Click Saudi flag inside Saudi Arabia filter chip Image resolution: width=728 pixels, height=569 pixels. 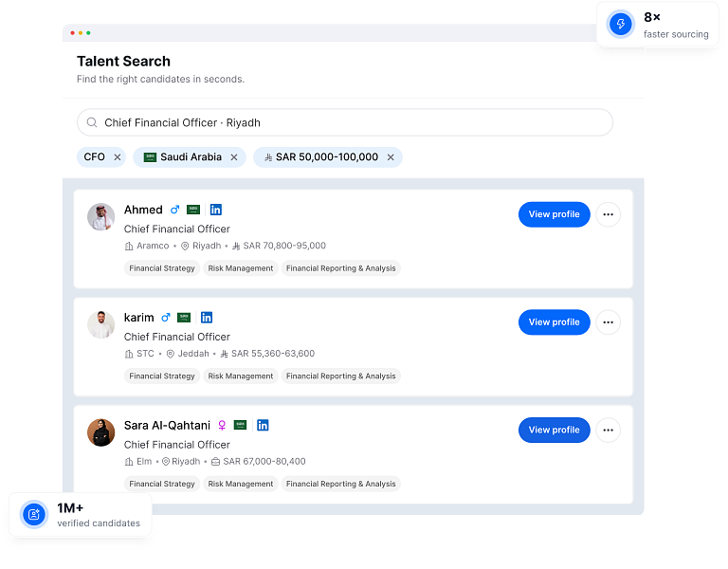point(150,157)
